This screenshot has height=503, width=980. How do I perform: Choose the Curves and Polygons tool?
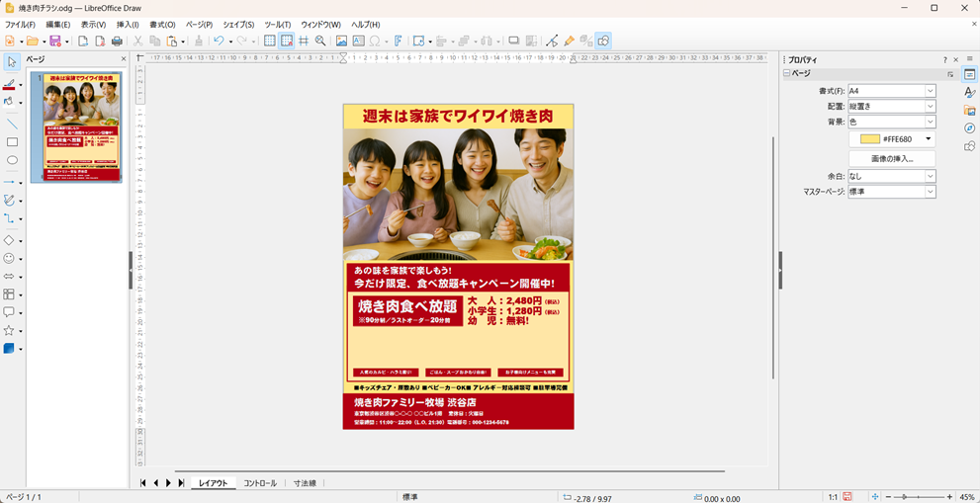coord(9,201)
